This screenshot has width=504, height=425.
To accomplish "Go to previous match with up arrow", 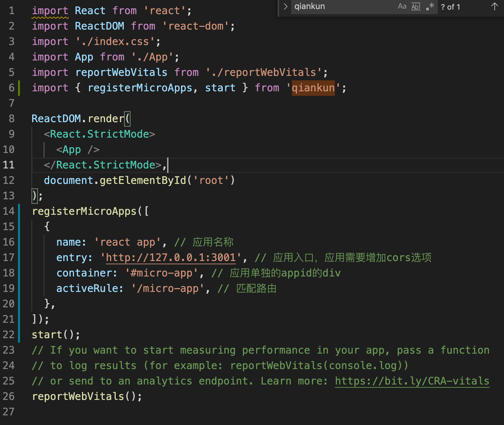I will 495,6.
